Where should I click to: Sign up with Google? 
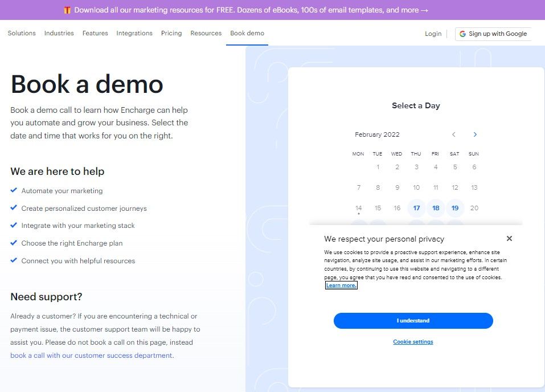[493, 34]
